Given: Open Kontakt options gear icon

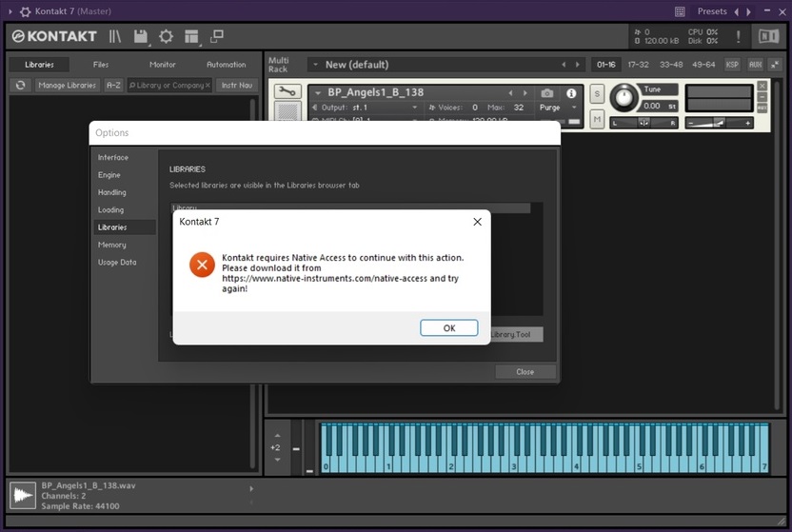Looking at the screenshot, I should (x=167, y=36).
